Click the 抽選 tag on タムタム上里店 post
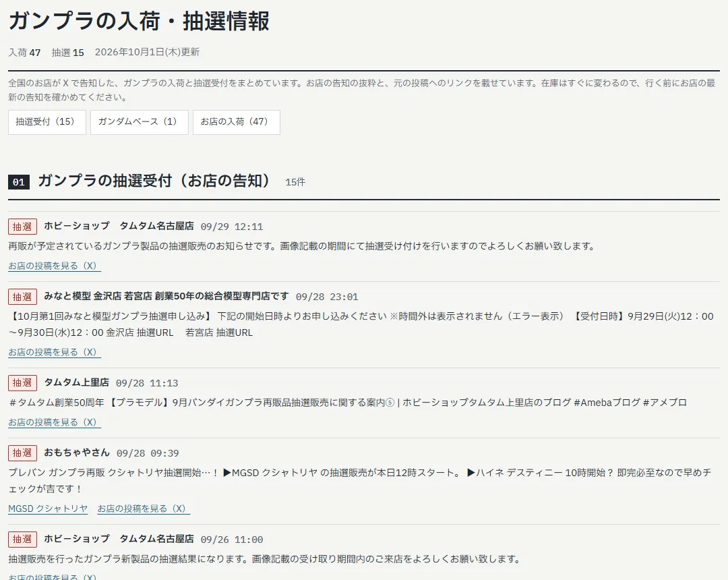 (x=22, y=382)
